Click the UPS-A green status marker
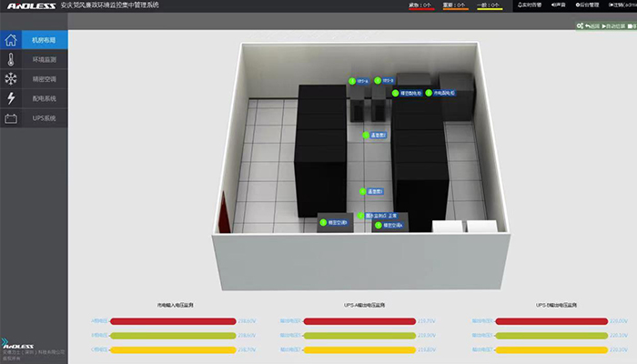Screen dimensions: 637x364 pyautogui.click(x=352, y=81)
